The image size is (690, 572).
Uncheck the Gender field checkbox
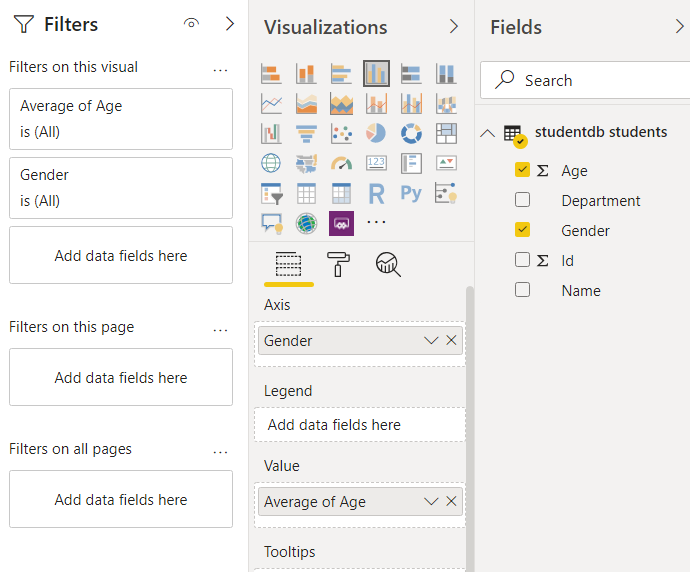(x=522, y=230)
